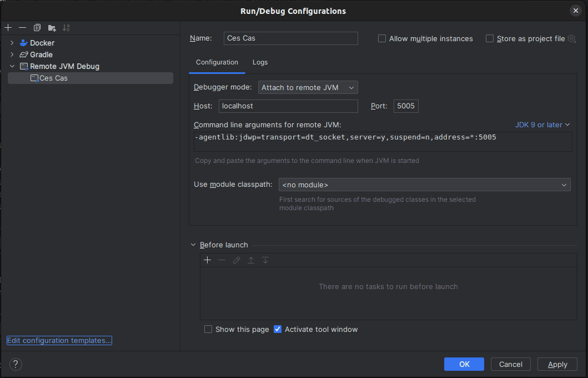588x378 pixels.
Task: Select the Docker tree label
Action: click(42, 43)
